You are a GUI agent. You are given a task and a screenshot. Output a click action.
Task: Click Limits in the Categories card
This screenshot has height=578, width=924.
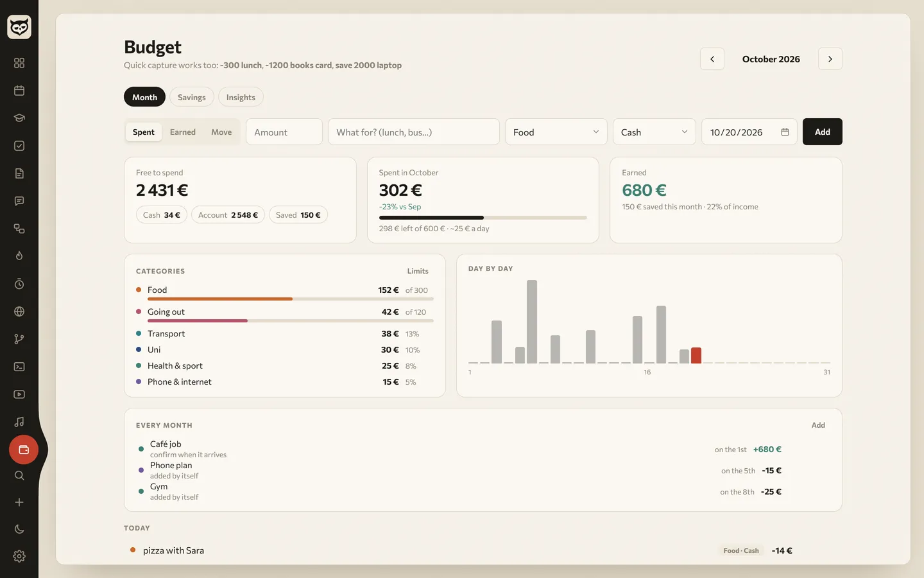point(418,271)
